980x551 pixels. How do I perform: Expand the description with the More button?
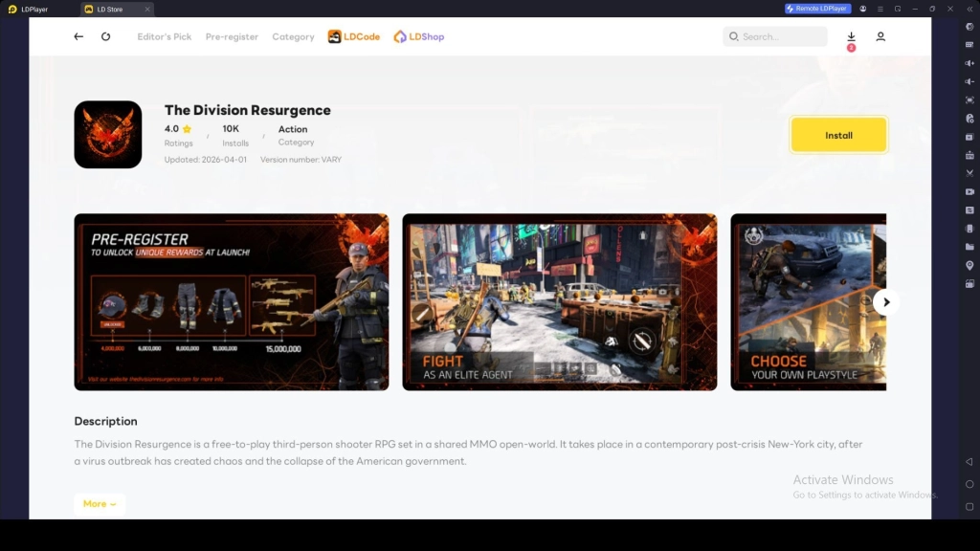(99, 503)
